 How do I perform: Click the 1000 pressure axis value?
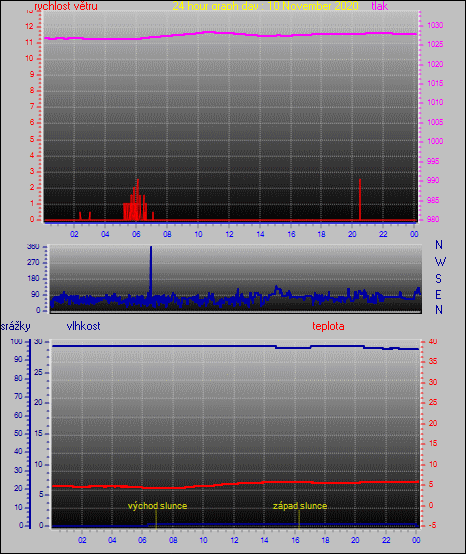(x=435, y=141)
